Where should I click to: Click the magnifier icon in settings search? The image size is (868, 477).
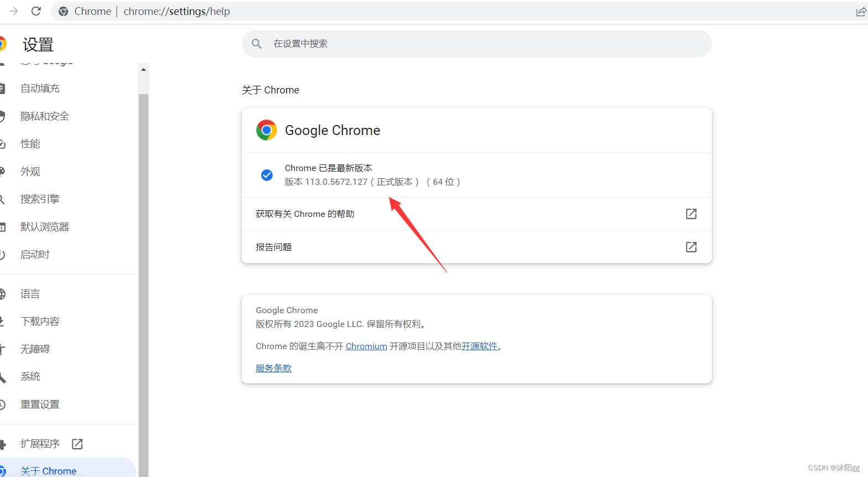click(x=257, y=44)
